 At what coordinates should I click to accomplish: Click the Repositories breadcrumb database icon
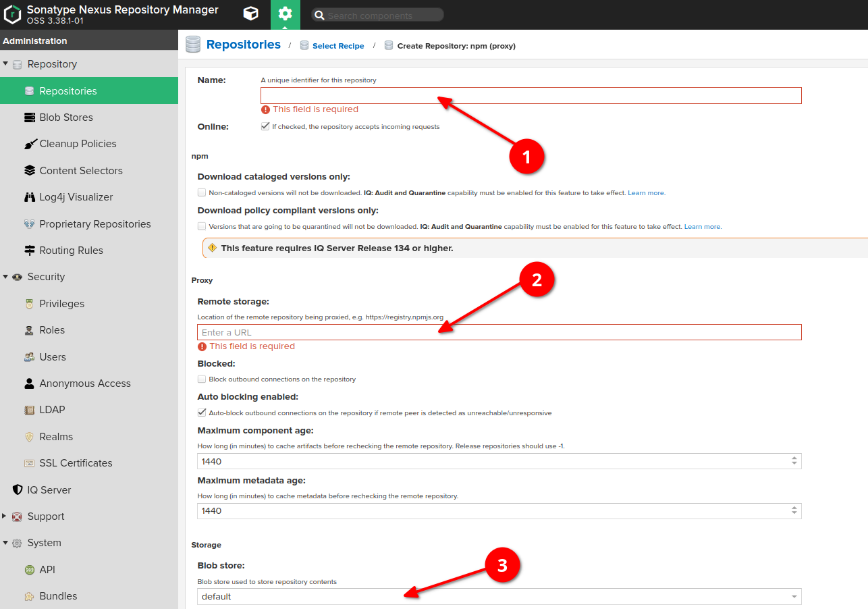pyautogui.click(x=193, y=45)
